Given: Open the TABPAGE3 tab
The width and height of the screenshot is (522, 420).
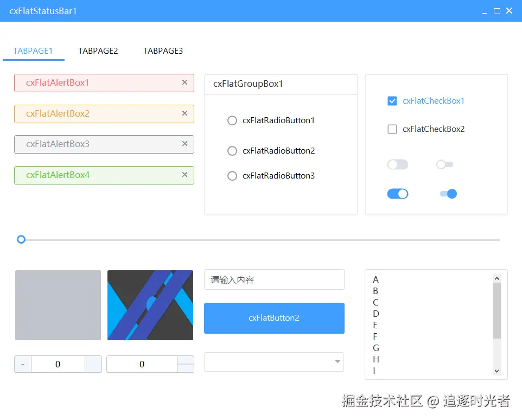Looking at the screenshot, I should (163, 51).
